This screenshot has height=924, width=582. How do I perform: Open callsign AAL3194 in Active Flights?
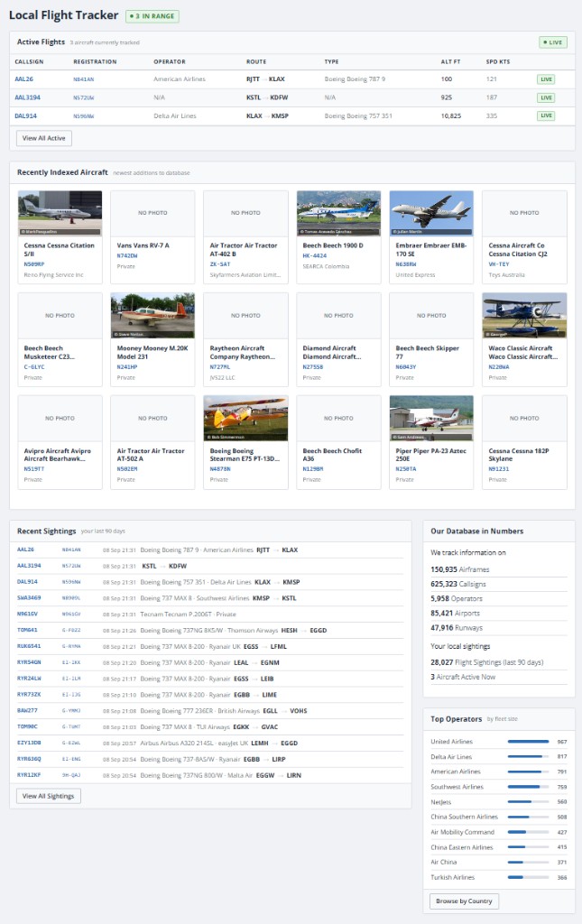pos(28,97)
